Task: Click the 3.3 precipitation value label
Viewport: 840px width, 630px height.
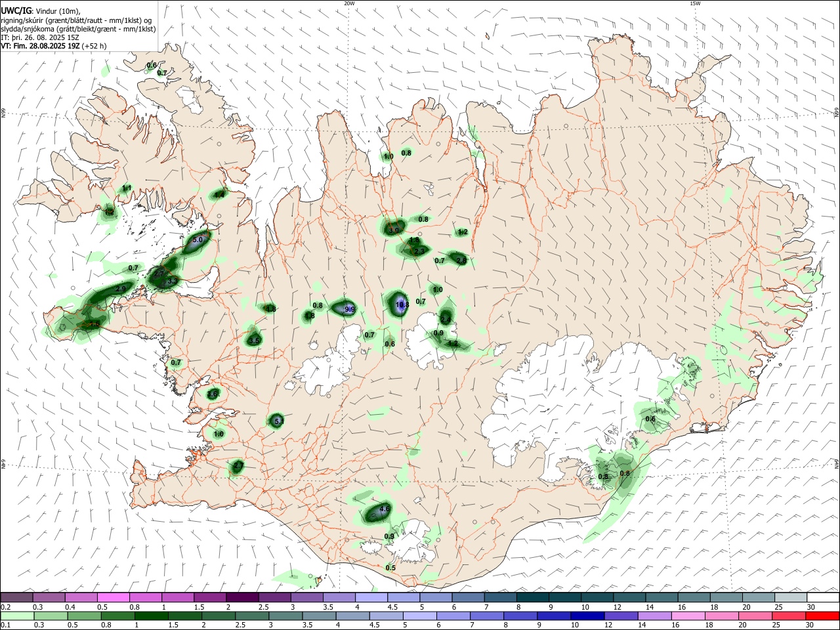Action: [173, 281]
